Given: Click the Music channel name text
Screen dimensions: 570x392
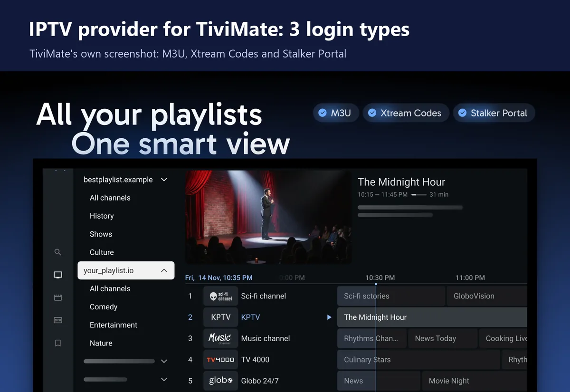Looking at the screenshot, I should pos(266,338).
